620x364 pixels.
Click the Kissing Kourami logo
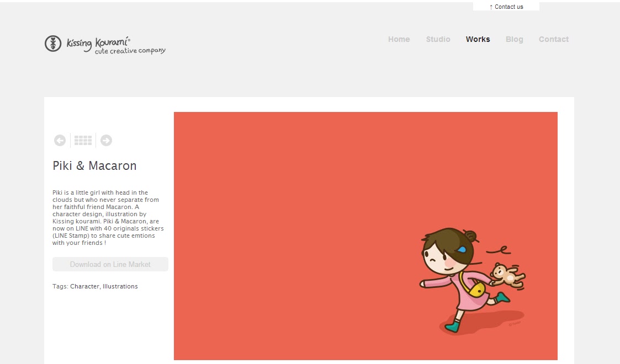click(x=105, y=45)
